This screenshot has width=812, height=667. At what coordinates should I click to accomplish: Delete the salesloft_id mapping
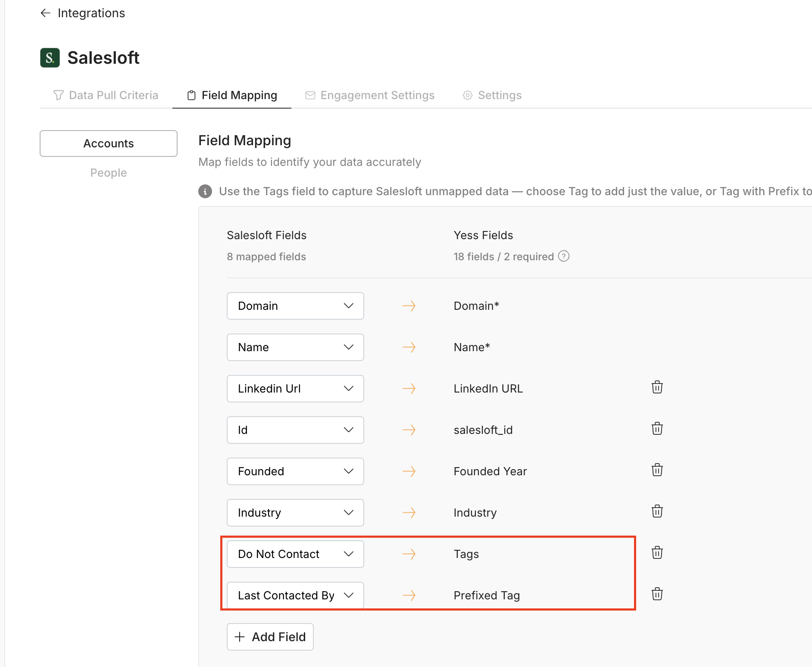coord(657,429)
